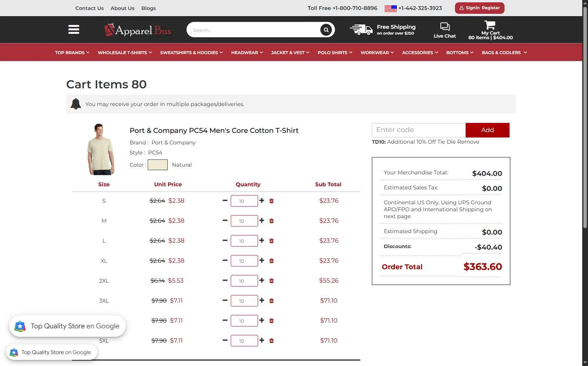Open My Cart icon
Image resolution: width=588 pixels, height=366 pixels.
490,25
